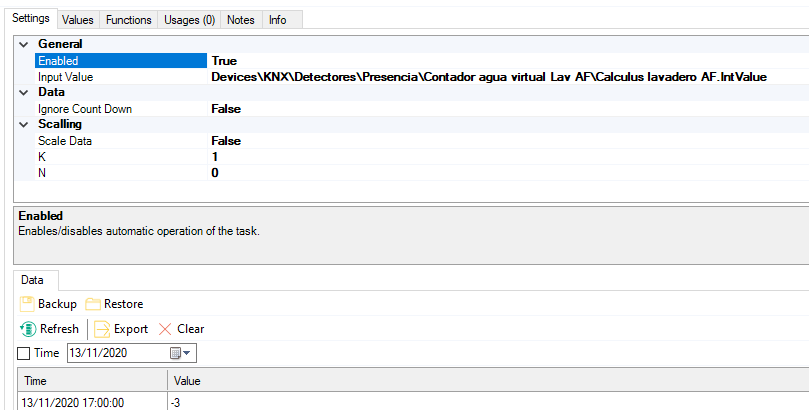Image resolution: width=809 pixels, height=410 pixels.
Task: Collapse the General property section
Action: (x=23, y=44)
